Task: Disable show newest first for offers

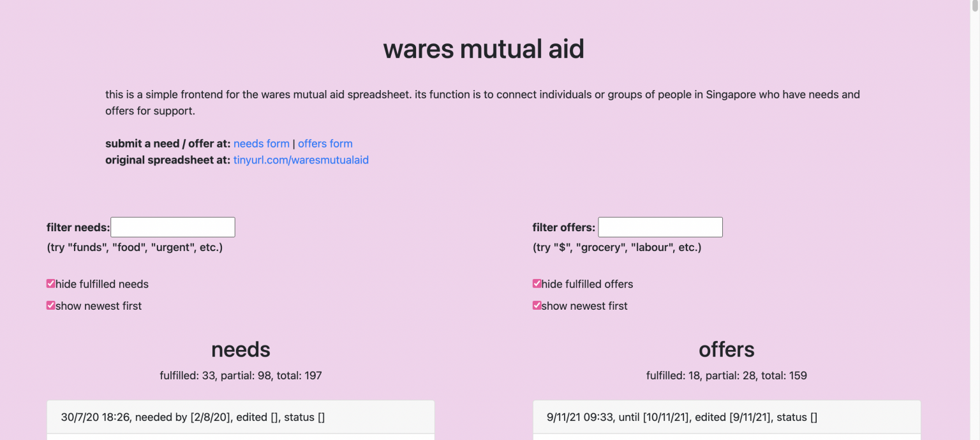Action: [537, 305]
